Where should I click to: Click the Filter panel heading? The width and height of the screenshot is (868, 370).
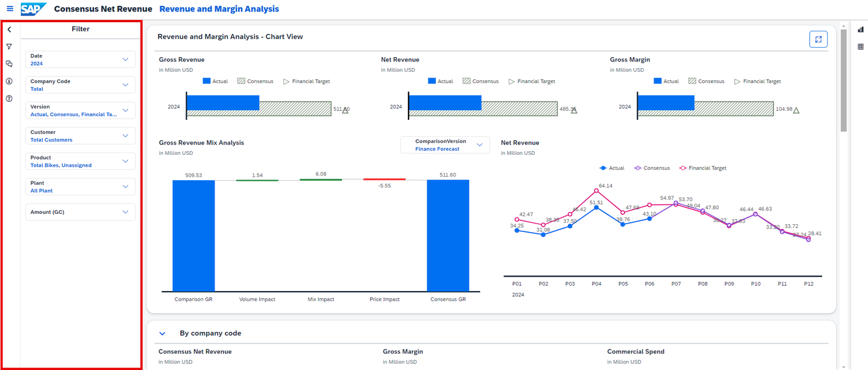click(81, 29)
